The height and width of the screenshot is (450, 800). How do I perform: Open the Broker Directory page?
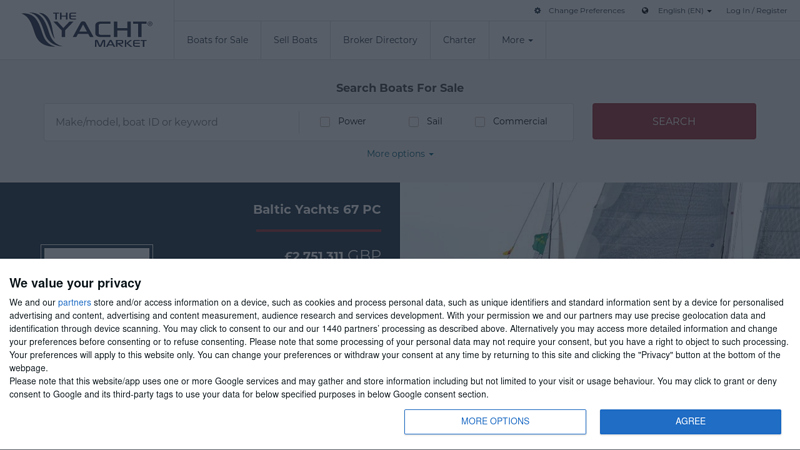point(380,40)
